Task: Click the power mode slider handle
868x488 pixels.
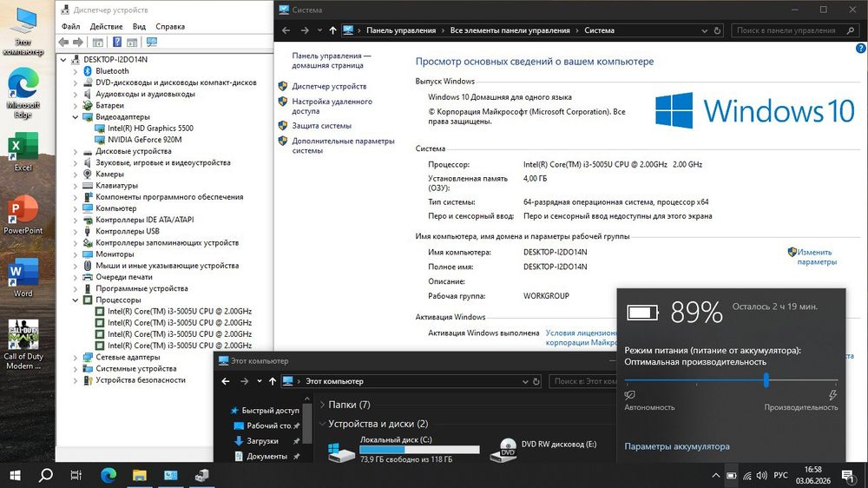Action: tap(766, 380)
